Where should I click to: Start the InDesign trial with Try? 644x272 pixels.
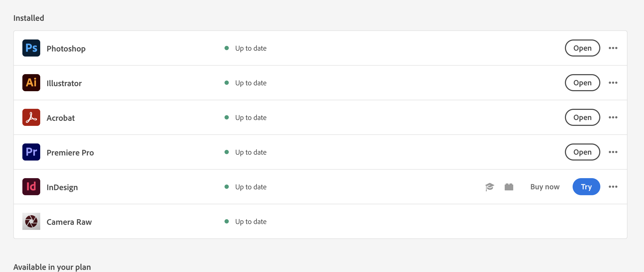(x=586, y=187)
